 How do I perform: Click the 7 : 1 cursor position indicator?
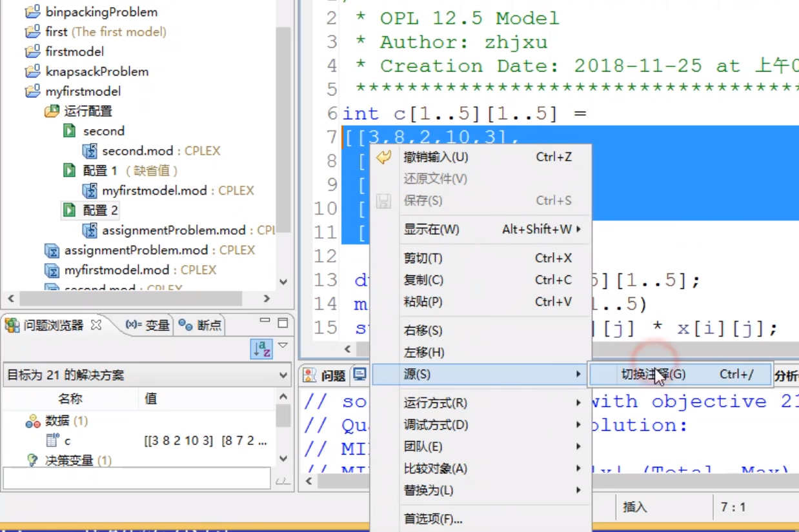pyautogui.click(x=733, y=507)
